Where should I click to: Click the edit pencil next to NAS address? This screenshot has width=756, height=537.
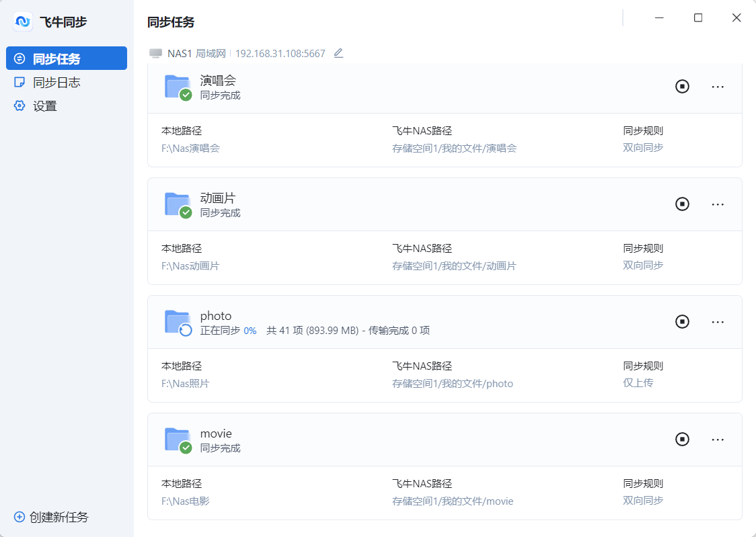(338, 53)
